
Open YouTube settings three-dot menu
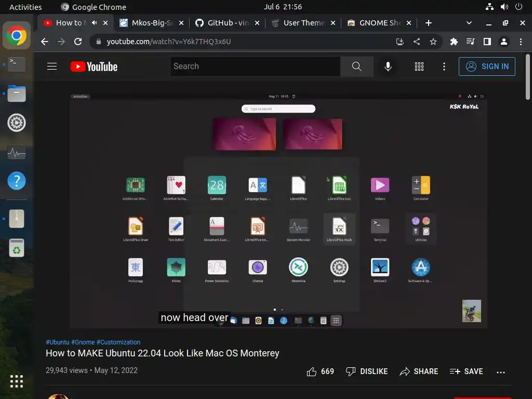[x=444, y=66]
